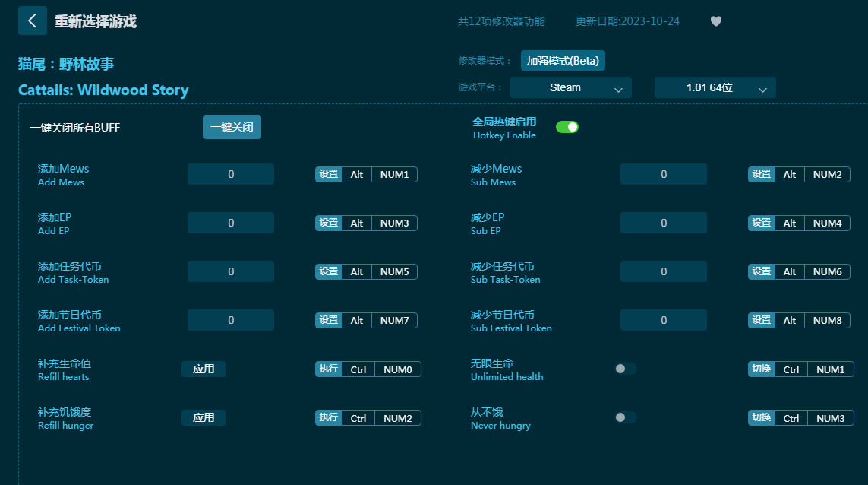Screen dimensions: 868x485
Task: Click 设置 hotkey button for Sub Task-Token
Action: coord(761,271)
